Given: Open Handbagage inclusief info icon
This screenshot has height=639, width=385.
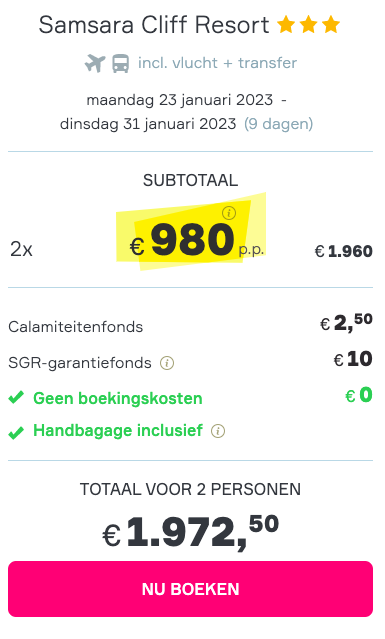Looking at the screenshot, I should [218, 431].
